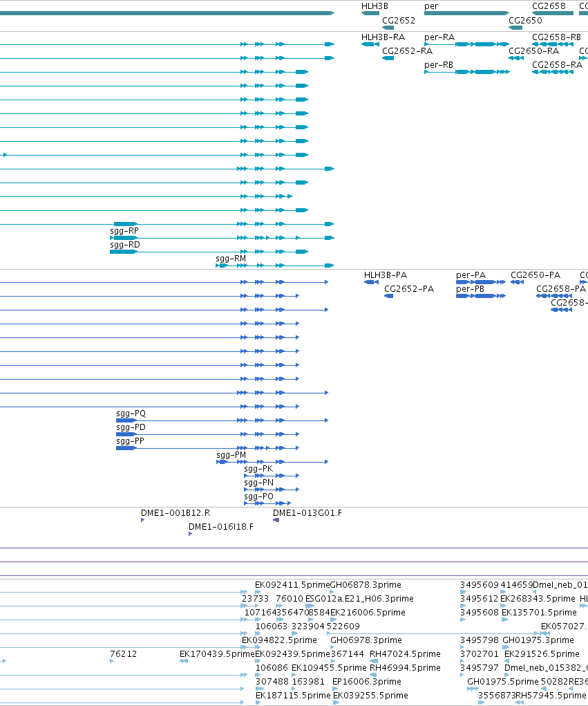The width and height of the screenshot is (588, 706).
Task: Click the sgg-RP transcript label
Action: pos(124,231)
